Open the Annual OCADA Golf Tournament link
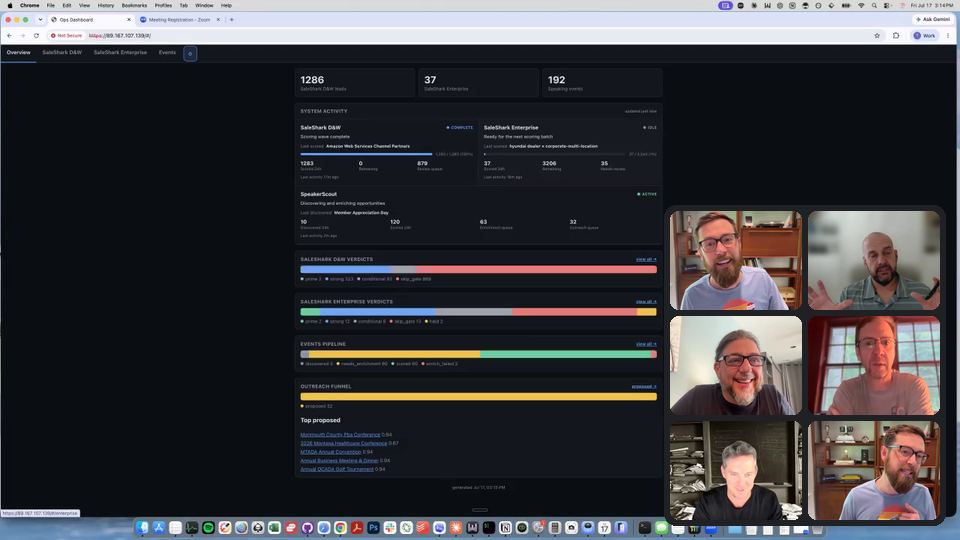Image resolution: width=960 pixels, height=540 pixels. point(337,469)
